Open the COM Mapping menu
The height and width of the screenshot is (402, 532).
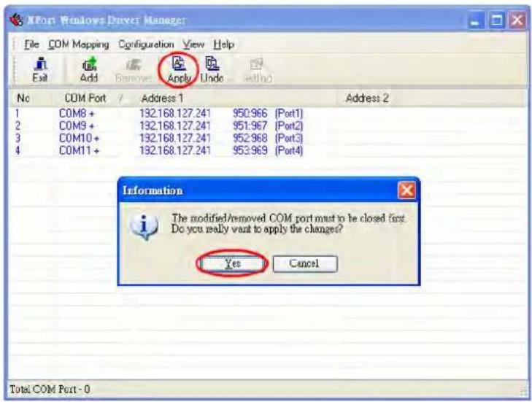pos(79,45)
